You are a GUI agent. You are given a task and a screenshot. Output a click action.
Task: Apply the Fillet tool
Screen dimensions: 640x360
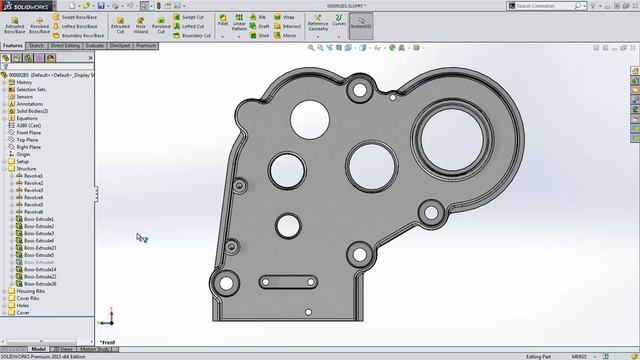[x=223, y=20]
